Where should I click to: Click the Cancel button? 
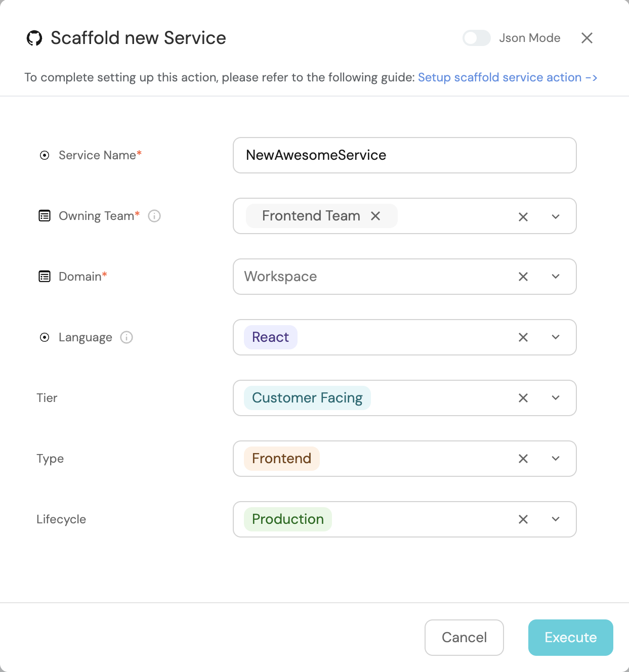pos(464,638)
